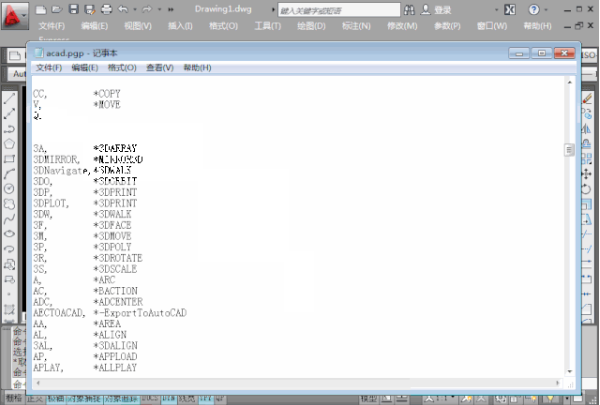Open Notepad 文件(F) menu
Image resolution: width=600 pixels, height=405 pixels.
coord(49,68)
